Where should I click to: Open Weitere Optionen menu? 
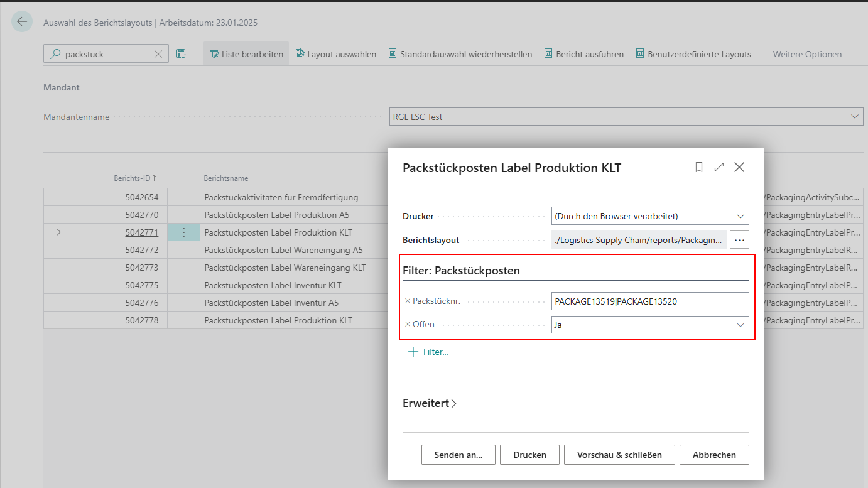click(806, 54)
